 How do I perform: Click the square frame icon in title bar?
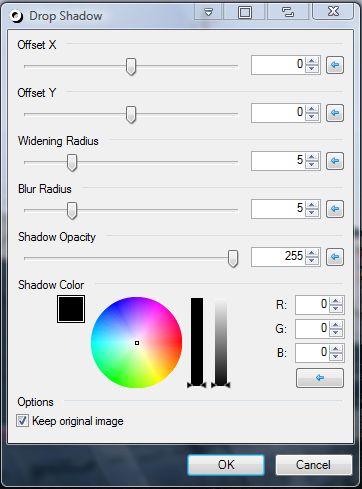(x=245, y=12)
